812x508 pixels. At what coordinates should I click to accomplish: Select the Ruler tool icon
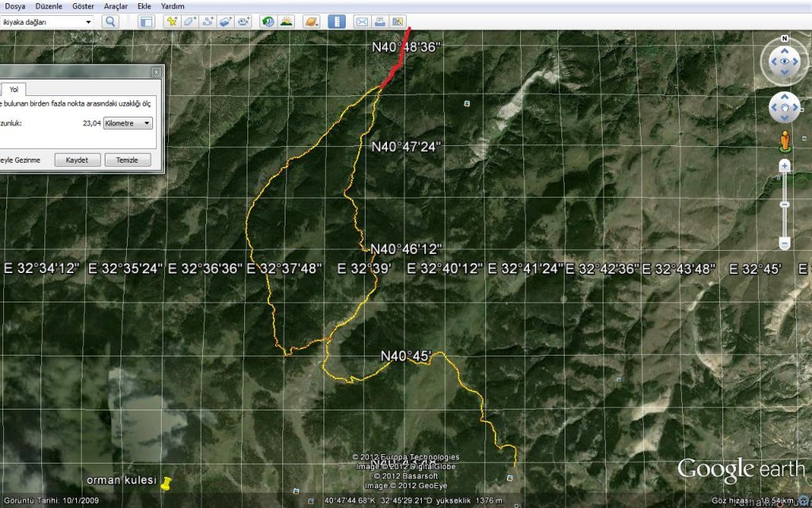[x=337, y=21]
